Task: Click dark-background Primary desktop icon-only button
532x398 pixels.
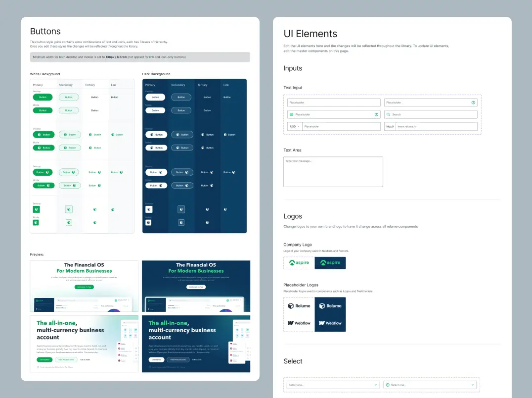Action: (149, 209)
